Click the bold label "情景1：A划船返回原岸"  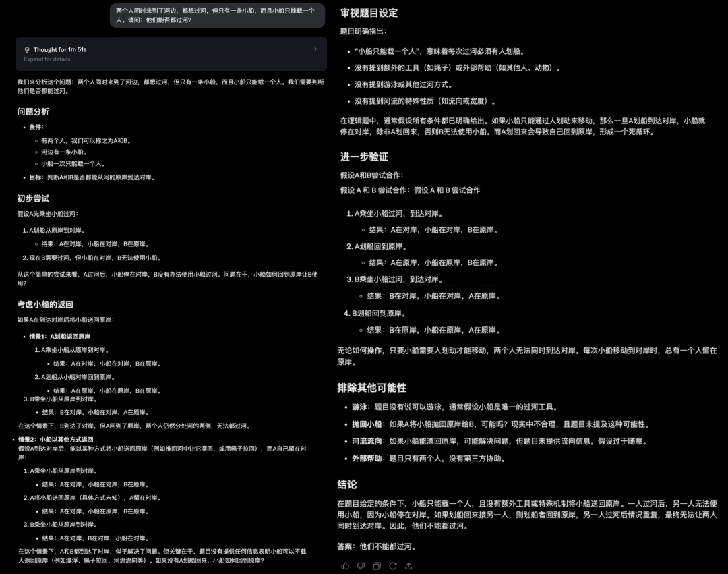click(60, 336)
